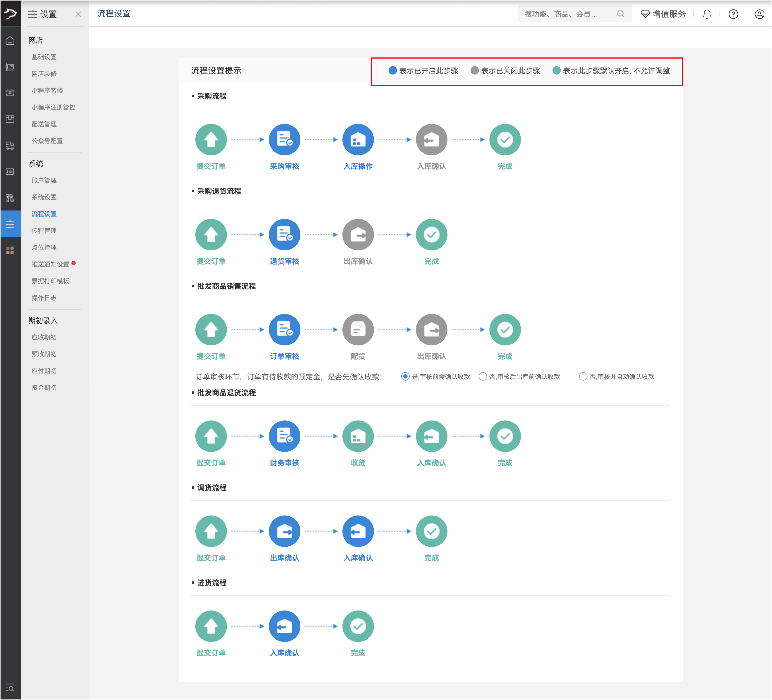Open 增值服务 link in the top bar
772x700 pixels.
coord(663,14)
